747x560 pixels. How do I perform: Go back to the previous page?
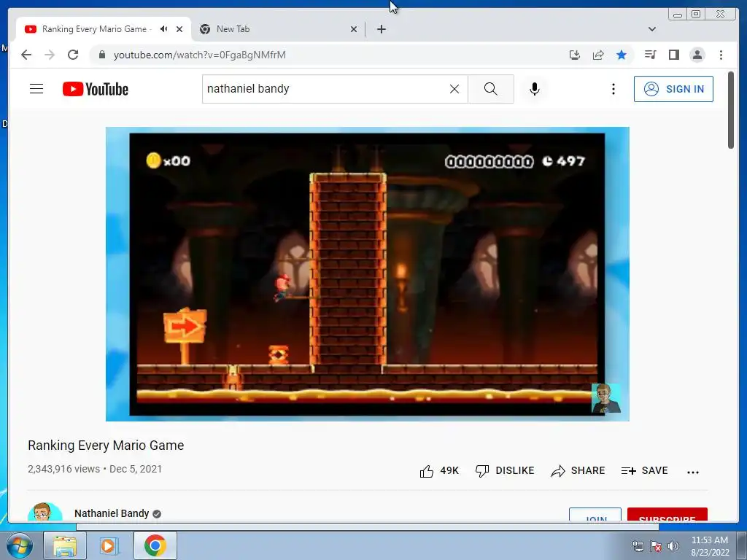[x=26, y=55]
